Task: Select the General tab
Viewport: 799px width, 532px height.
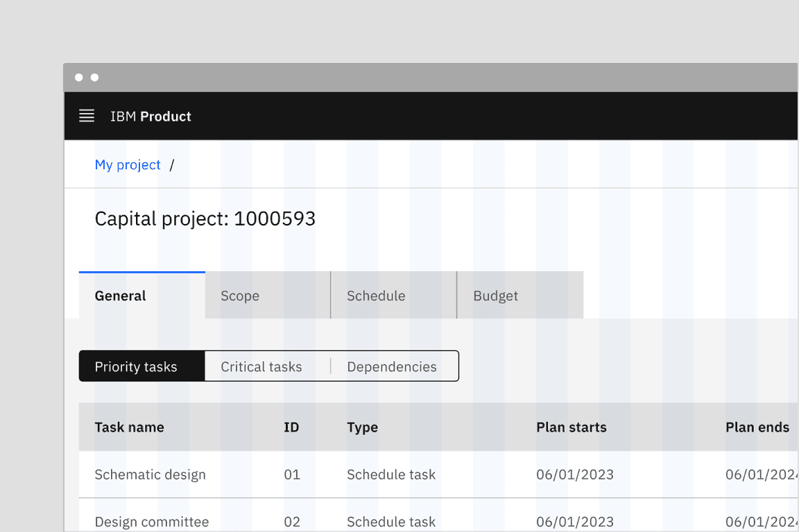Action: tap(141, 295)
